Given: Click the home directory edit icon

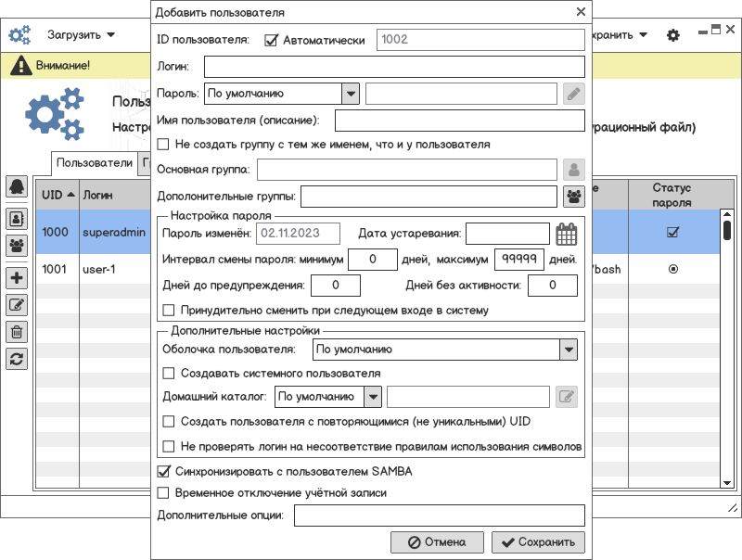Looking at the screenshot, I should (566, 396).
